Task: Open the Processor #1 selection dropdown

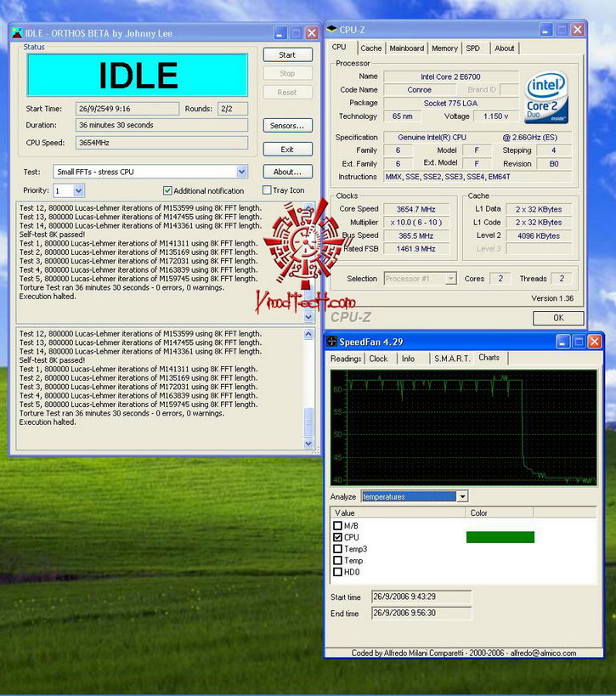Action: [451, 279]
